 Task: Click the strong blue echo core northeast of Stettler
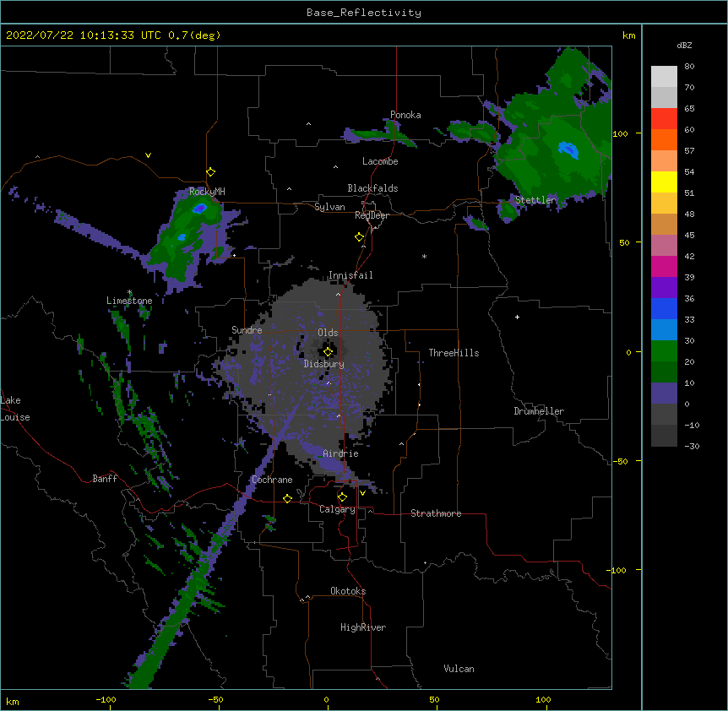pyautogui.click(x=568, y=150)
